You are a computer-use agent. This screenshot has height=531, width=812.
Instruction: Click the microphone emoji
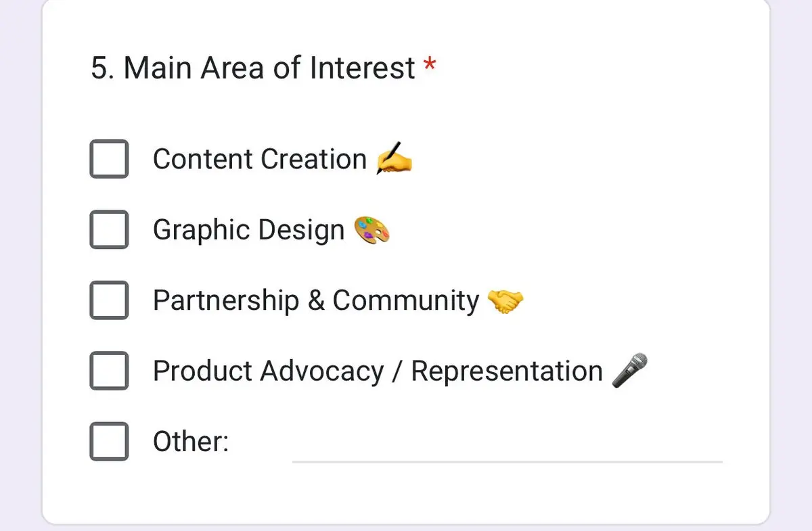tap(629, 371)
